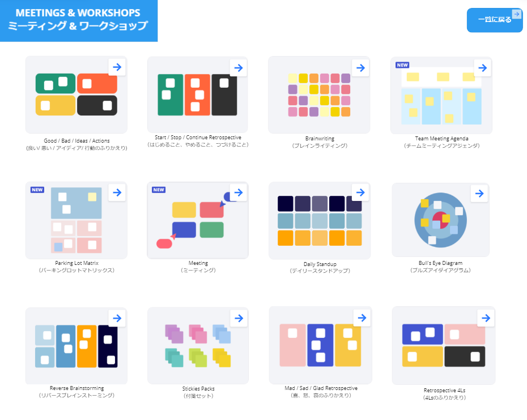
Task: Open Reverse Brainstorming using its arrow icon
Action: [x=117, y=318]
